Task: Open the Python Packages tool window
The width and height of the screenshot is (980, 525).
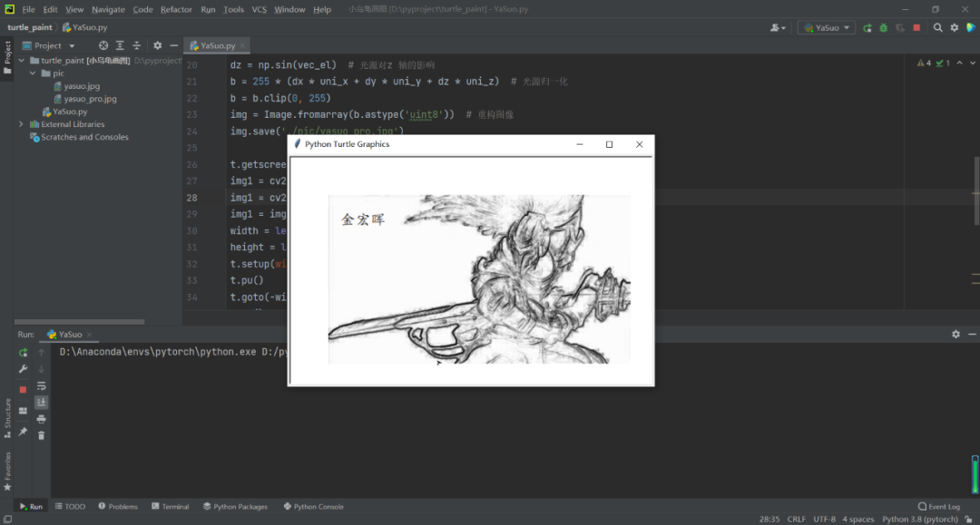Action: pyautogui.click(x=236, y=506)
